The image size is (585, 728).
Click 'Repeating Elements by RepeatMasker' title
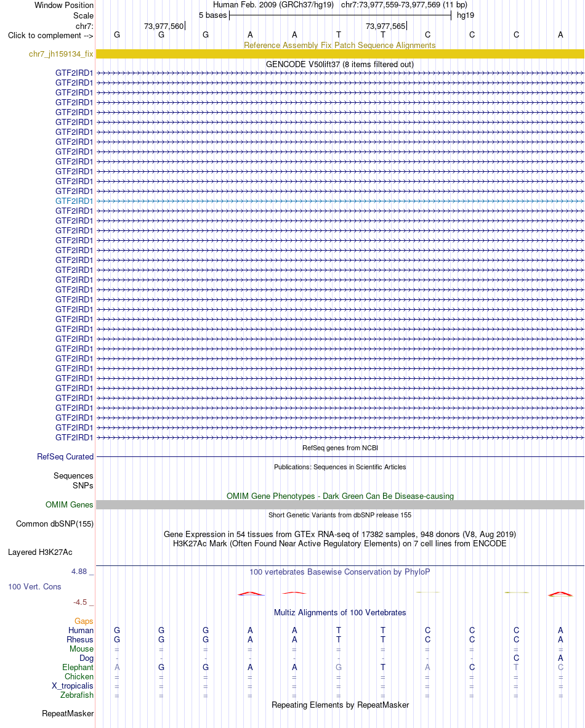[x=340, y=705]
